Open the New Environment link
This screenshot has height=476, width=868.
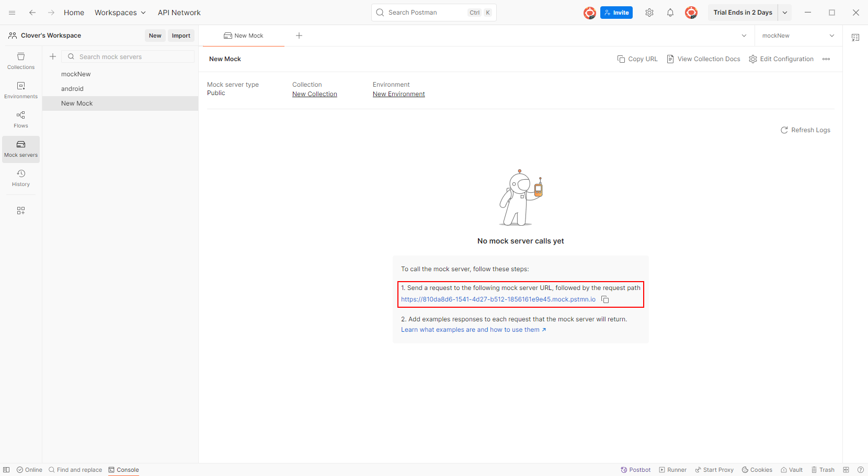[x=399, y=94]
